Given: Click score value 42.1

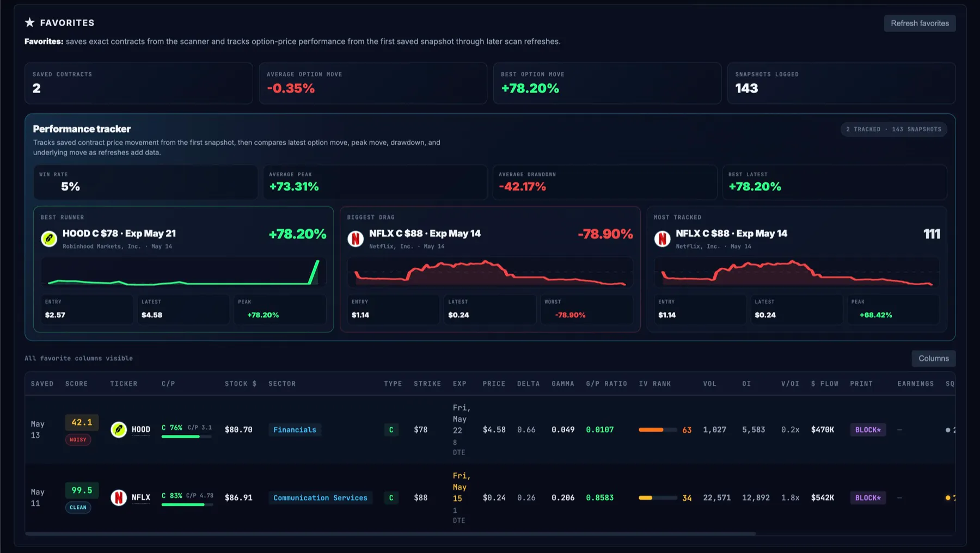Looking at the screenshot, I should point(82,422).
